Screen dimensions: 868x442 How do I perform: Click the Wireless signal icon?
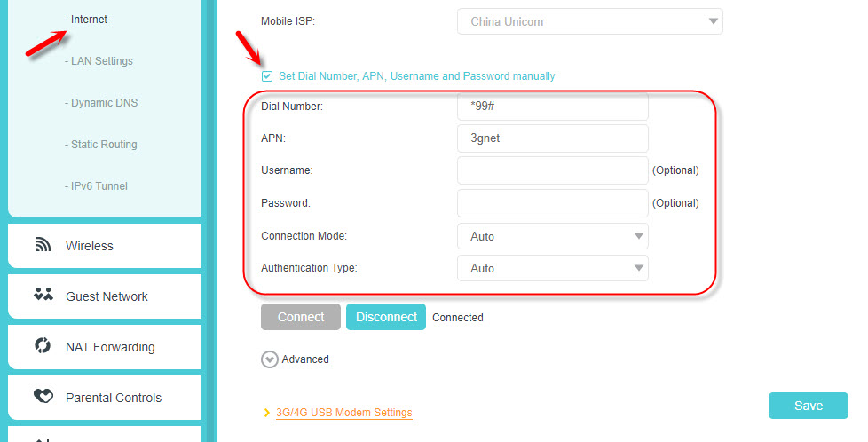click(43, 245)
